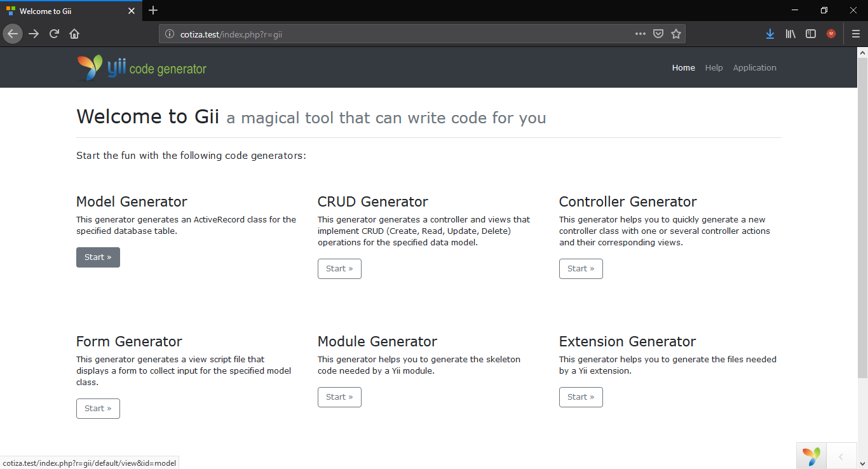
Task: Open a new browser tab
Action: 153,10
